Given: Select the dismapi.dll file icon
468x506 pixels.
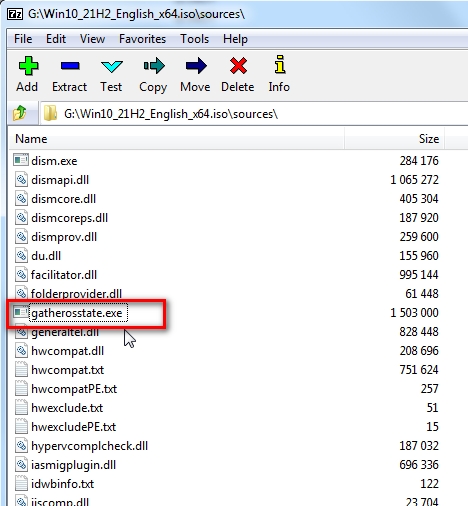Looking at the screenshot, I should (x=21, y=179).
